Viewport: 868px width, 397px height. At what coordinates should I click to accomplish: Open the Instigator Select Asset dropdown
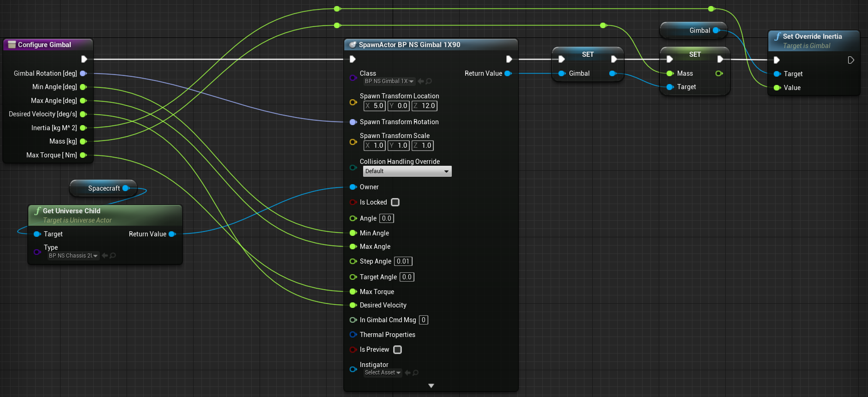pos(382,373)
